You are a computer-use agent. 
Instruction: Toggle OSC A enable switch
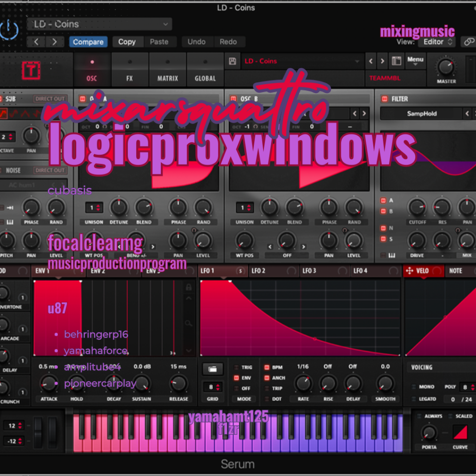click(83, 99)
